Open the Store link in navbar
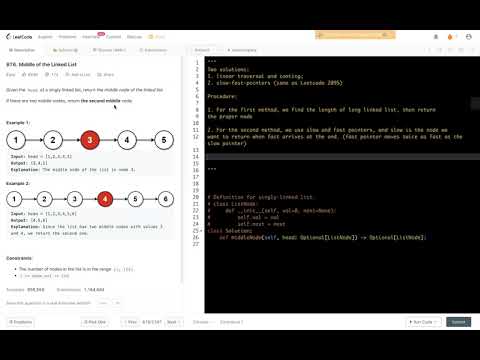480x360 pixels. (157, 37)
